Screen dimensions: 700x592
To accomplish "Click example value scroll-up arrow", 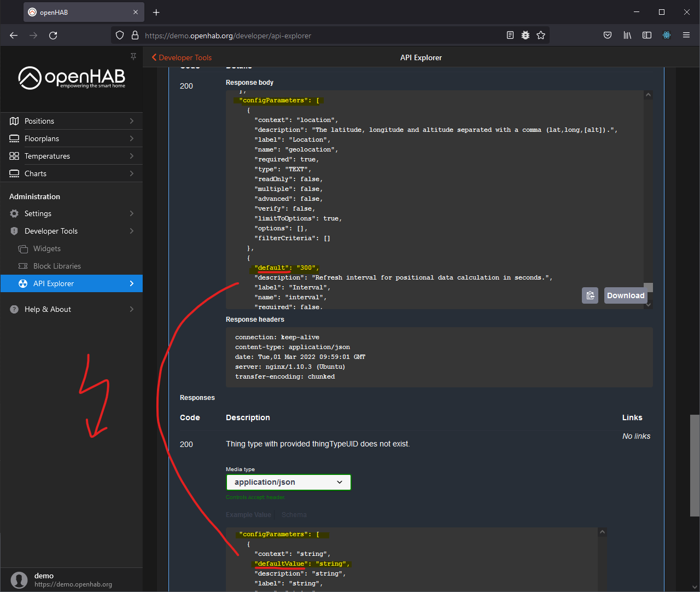I will tap(603, 532).
